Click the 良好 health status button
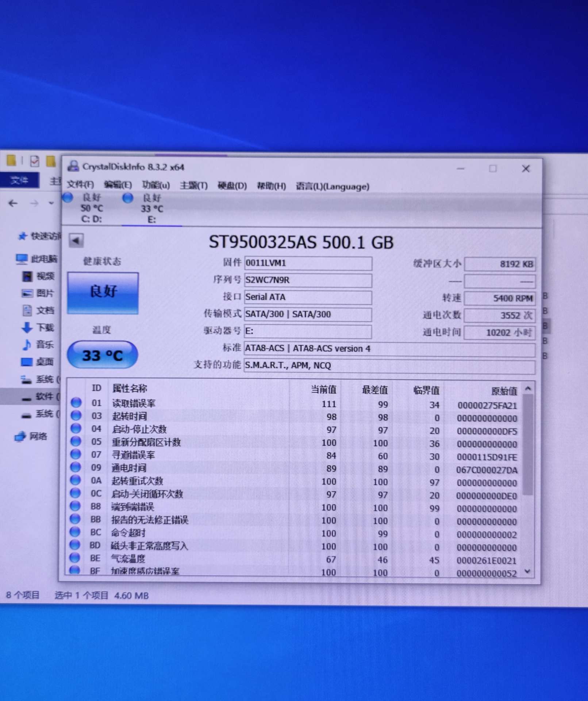This screenshot has height=701, width=588. (x=103, y=293)
